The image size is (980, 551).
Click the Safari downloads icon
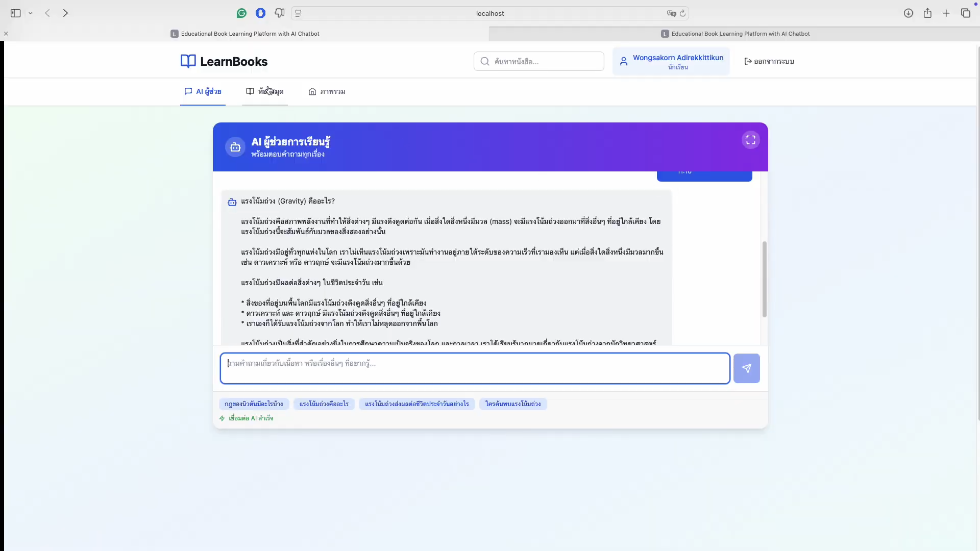tap(908, 13)
